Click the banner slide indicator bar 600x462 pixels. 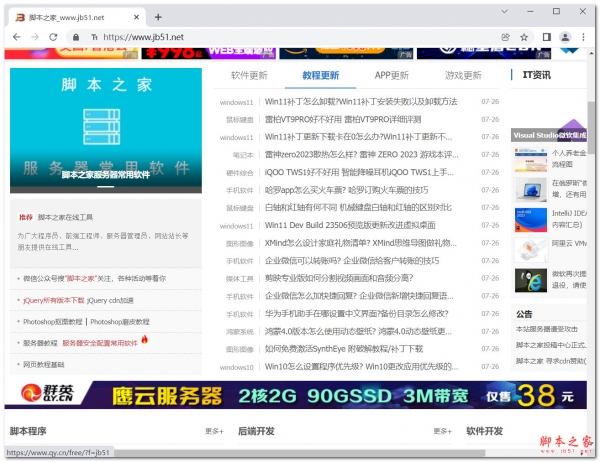pyautogui.click(x=106, y=187)
